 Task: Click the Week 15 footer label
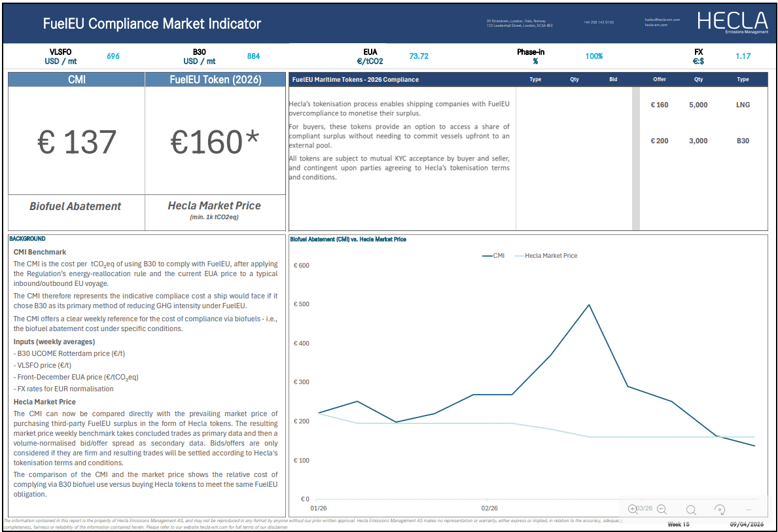point(679,524)
